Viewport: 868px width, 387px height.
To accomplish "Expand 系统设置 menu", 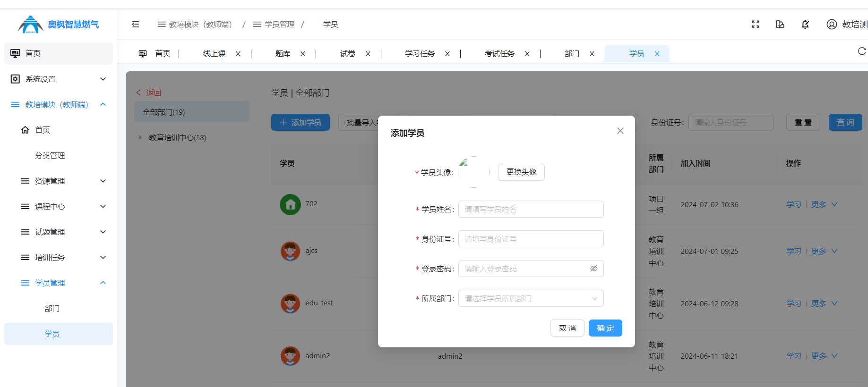I will click(x=59, y=79).
